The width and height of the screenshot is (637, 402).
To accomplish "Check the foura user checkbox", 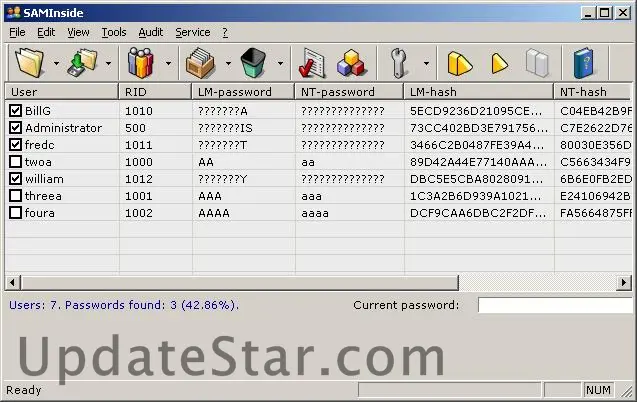I will click(15, 213).
